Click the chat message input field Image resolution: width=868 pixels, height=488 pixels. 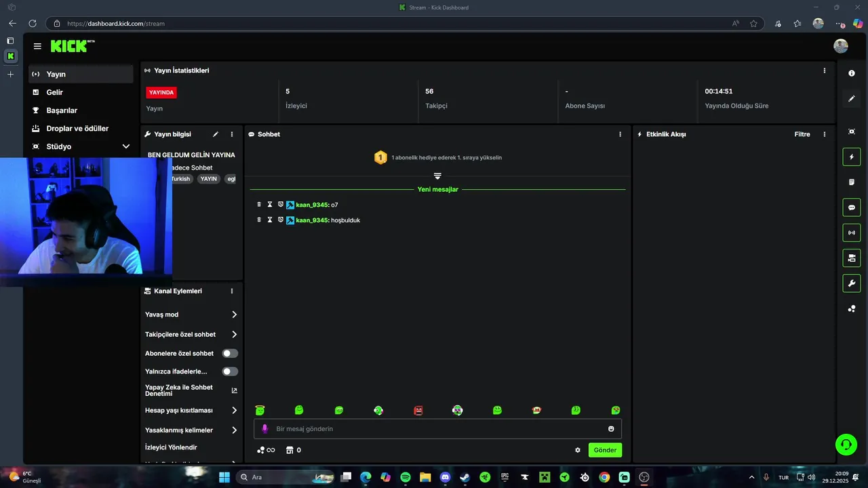437,429
